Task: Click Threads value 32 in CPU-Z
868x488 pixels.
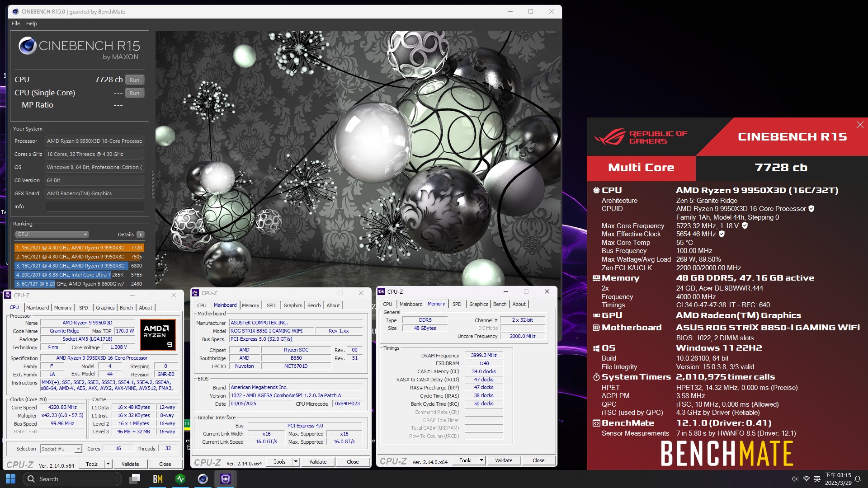Action: [x=168, y=449]
